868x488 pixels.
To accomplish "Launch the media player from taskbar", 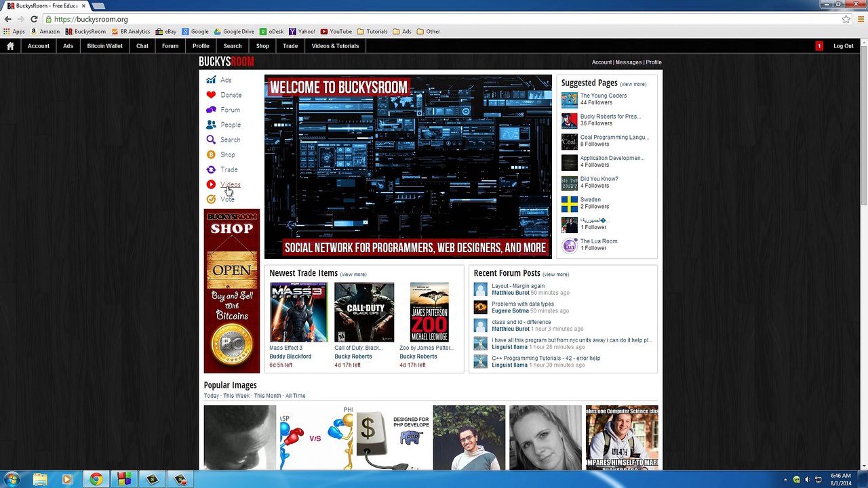I will tap(66, 479).
